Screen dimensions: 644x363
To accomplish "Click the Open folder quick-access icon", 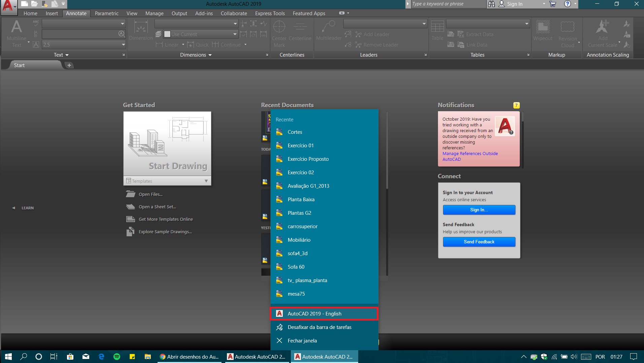I will point(34,4).
